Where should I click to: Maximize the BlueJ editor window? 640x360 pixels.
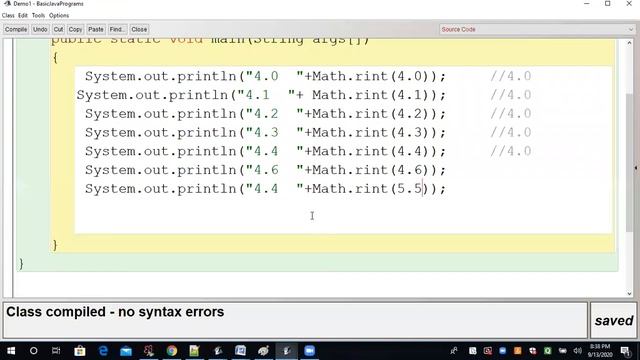[607, 4]
